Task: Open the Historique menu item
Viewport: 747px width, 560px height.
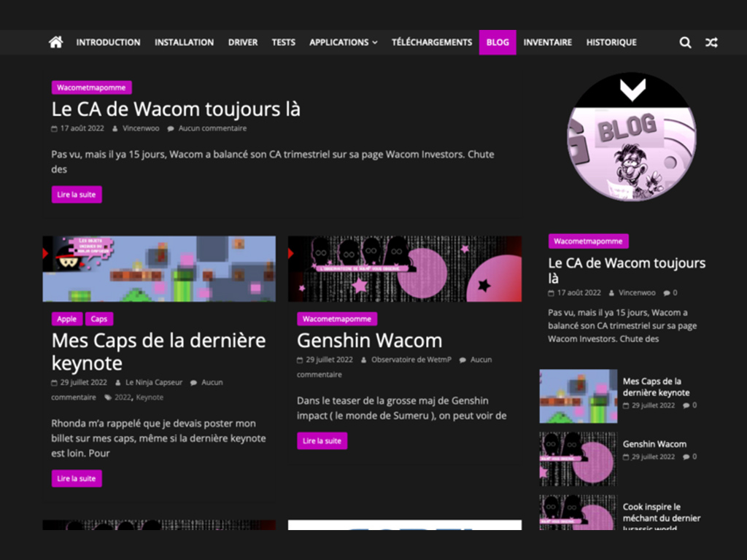Action: coord(611,42)
